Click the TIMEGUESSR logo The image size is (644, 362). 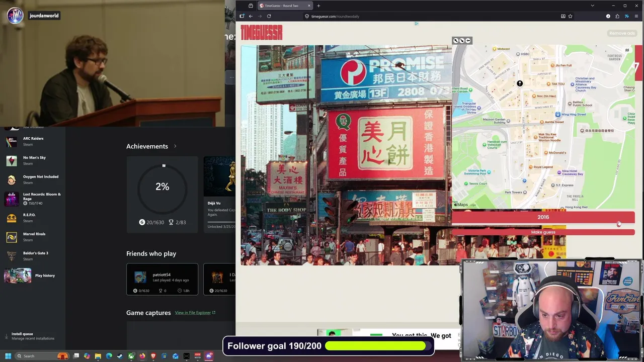tap(261, 33)
